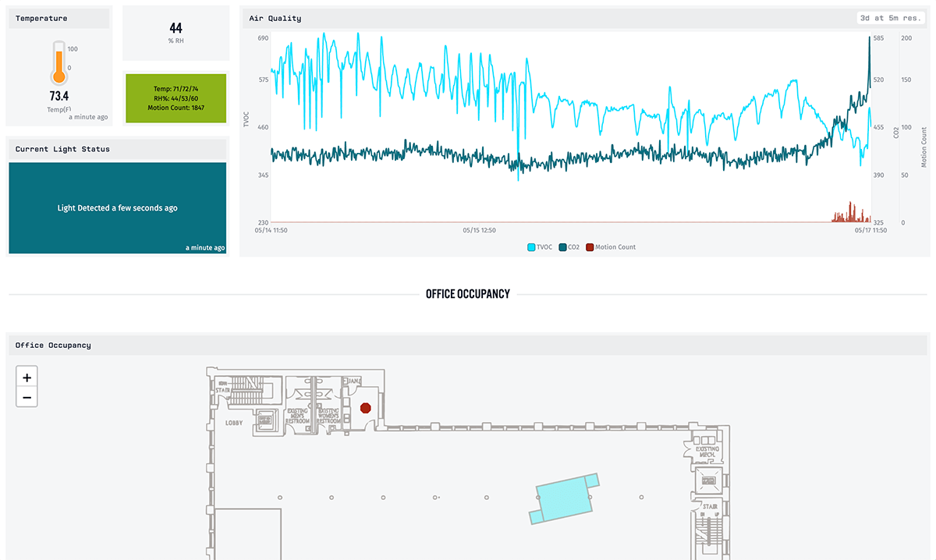Screen dimensions: 936x560
Task: Click the '3d at 5m res.' resolution label
Action: pos(892,18)
